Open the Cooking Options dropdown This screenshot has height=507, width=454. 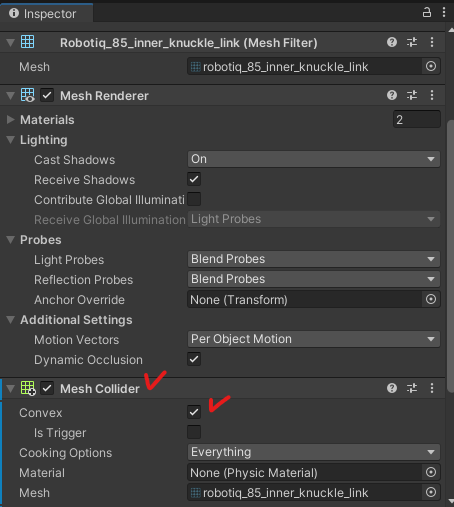point(314,452)
